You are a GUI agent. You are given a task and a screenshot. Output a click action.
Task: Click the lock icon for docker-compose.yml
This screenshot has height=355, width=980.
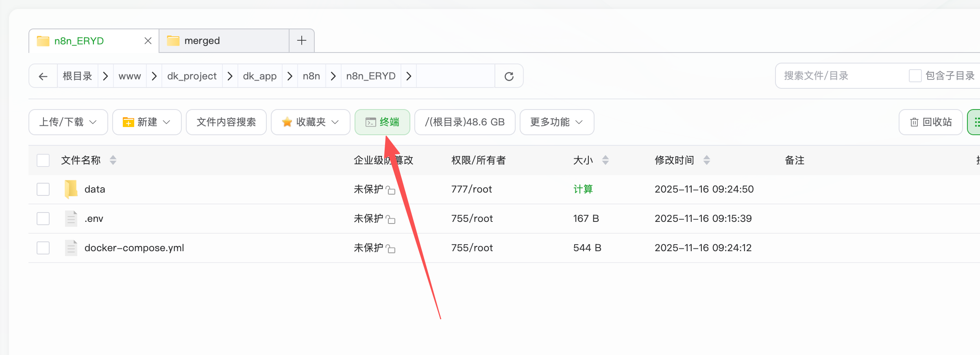[x=391, y=249]
